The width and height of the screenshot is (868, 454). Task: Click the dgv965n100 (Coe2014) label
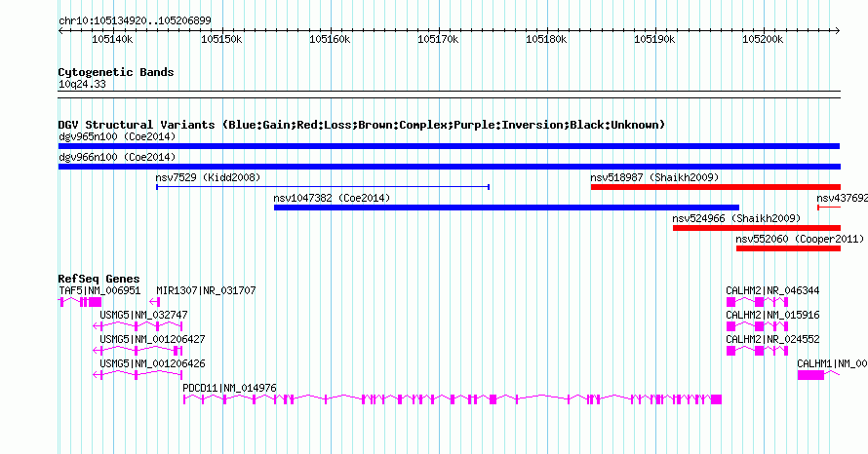click(x=117, y=136)
